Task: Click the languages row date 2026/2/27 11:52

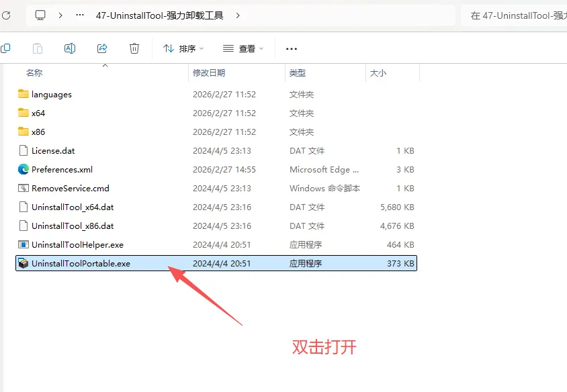Action: pyautogui.click(x=224, y=94)
